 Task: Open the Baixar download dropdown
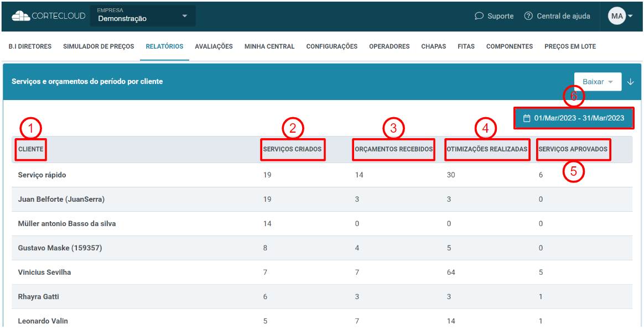click(x=598, y=82)
